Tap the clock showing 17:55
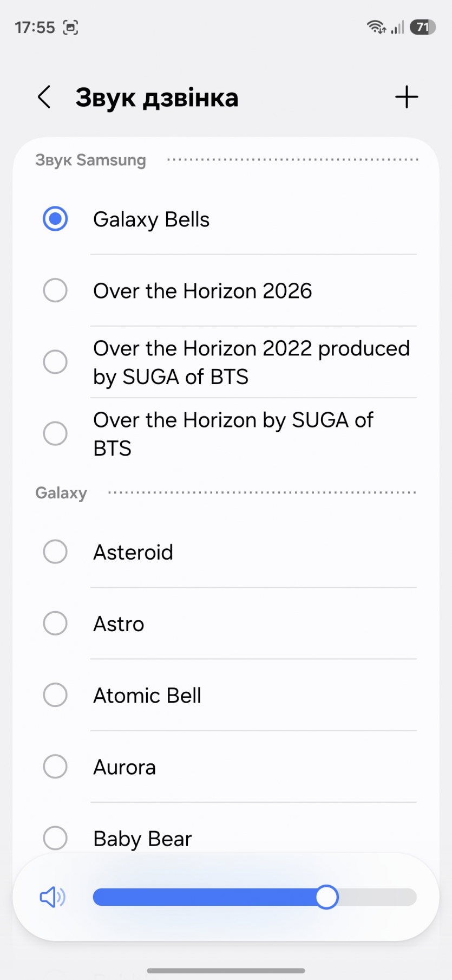The width and height of the screenshot is (452, 980). (35, 28)
